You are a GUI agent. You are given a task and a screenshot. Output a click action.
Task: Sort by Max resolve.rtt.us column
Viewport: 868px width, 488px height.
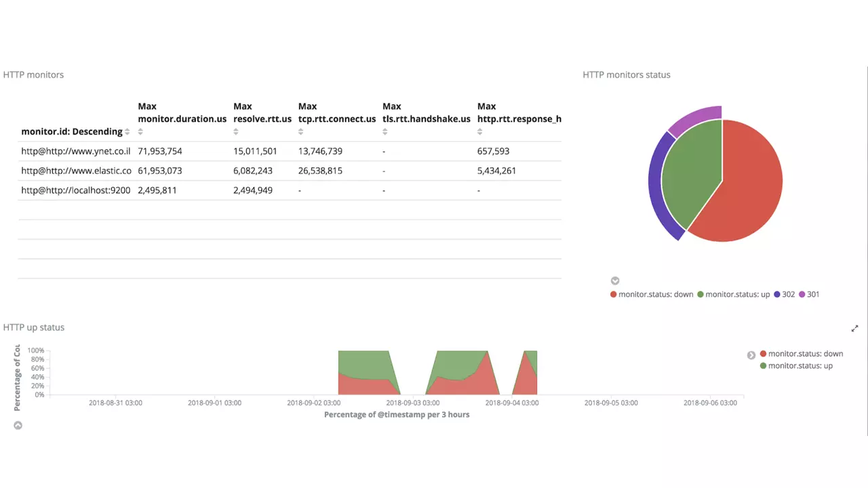237,132
